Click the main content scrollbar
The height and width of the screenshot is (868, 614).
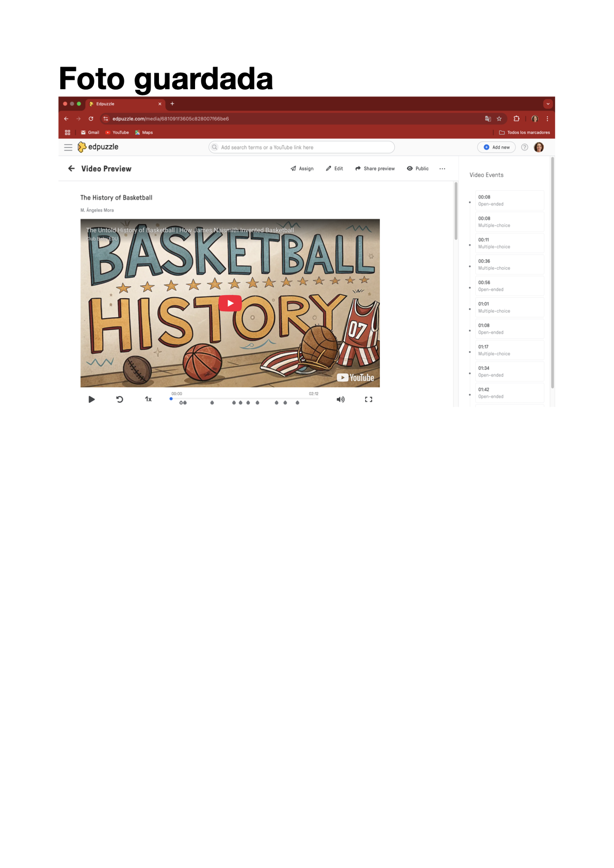456,211
